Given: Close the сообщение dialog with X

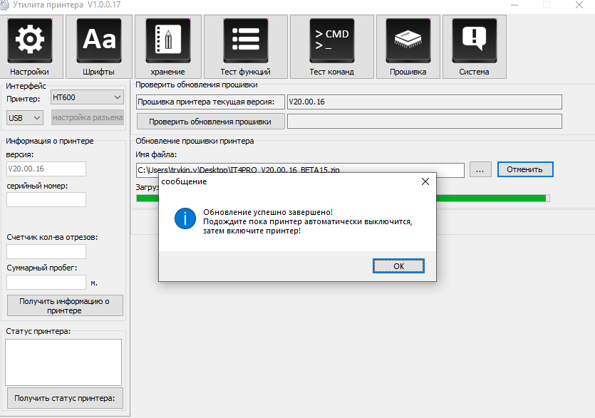Looking at the screenshot, I should point(425,182).
